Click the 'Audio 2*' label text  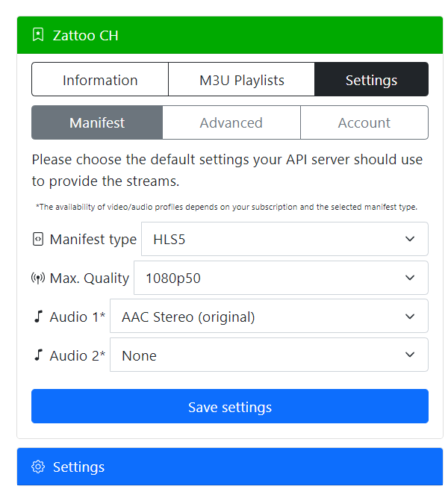[x=78, y=355]
